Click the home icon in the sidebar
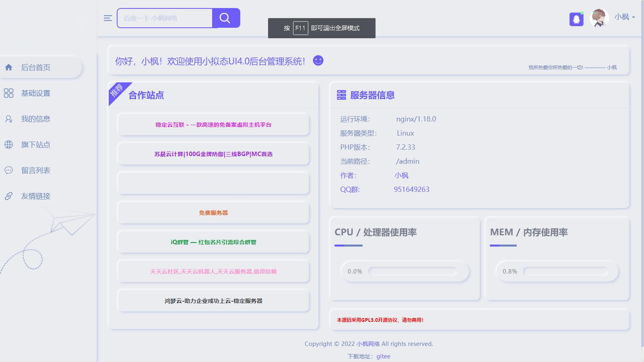The image size is (644, 362). [9, 68]
